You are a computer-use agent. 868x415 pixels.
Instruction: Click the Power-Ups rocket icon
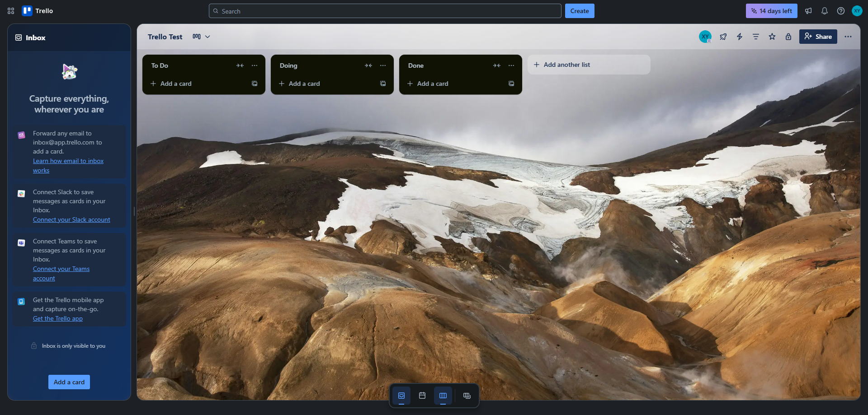coord(723,37)
